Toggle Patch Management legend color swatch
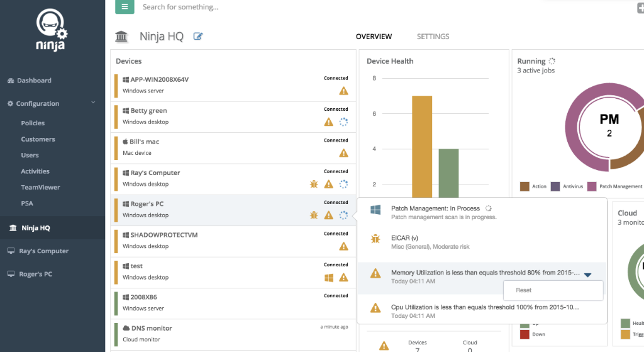Viewport: 644px width, 352px height. pyautogui.click(x=592, y=186)
